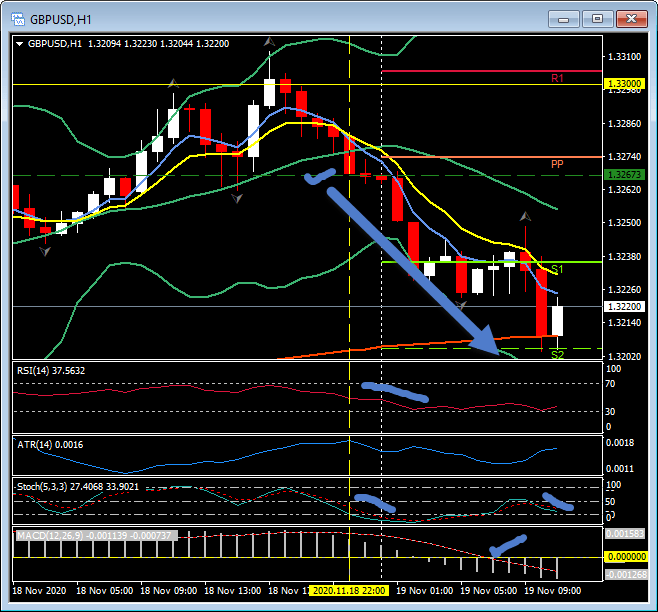Maximize the GBPUSD,H1 chart window
Screen dimensions: 658x612
[x=597, y=19]
